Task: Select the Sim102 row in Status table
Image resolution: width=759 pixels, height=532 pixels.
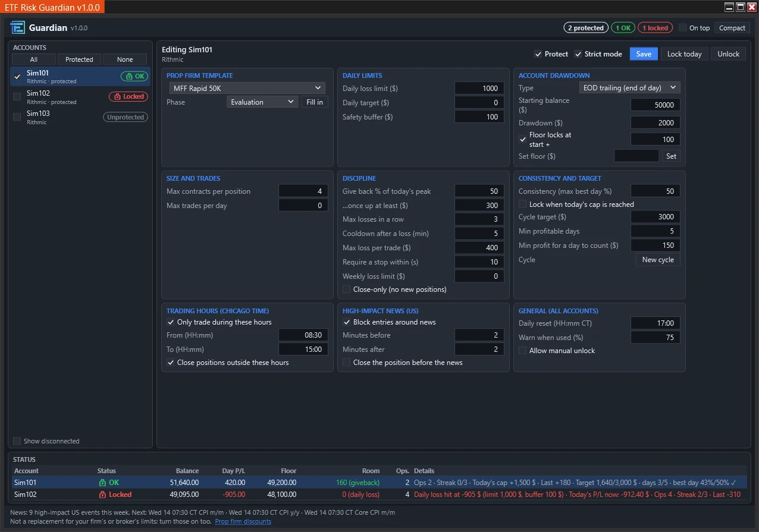Action: coord(379,495)
